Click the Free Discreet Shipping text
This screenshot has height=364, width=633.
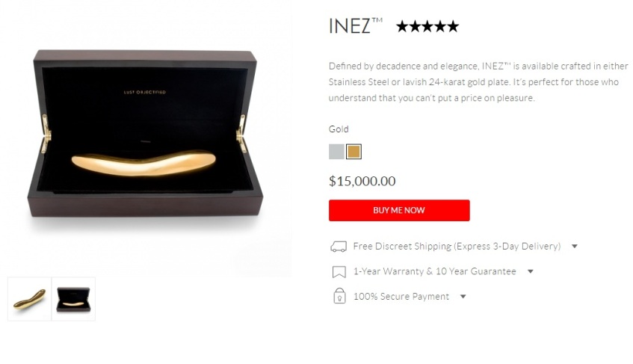point(457,246)
